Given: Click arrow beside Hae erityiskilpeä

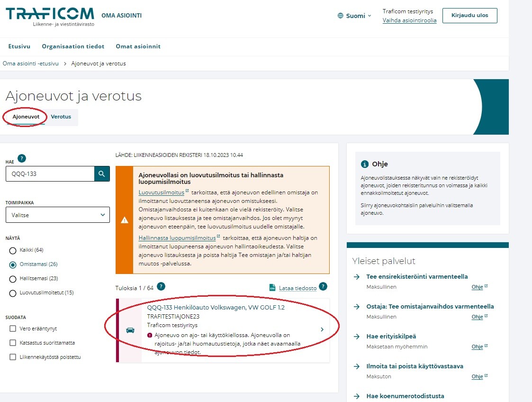Looking at the screenshot, I should tap(357, 337).
